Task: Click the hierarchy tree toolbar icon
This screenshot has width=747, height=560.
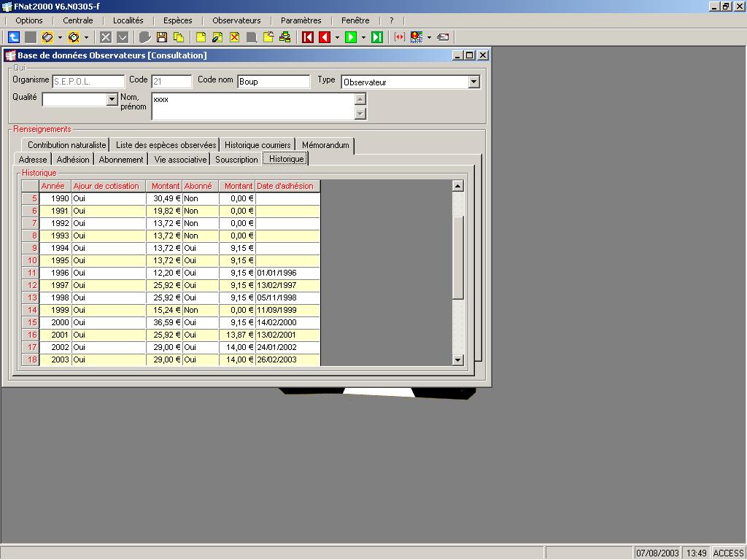Action: (285, 37)
